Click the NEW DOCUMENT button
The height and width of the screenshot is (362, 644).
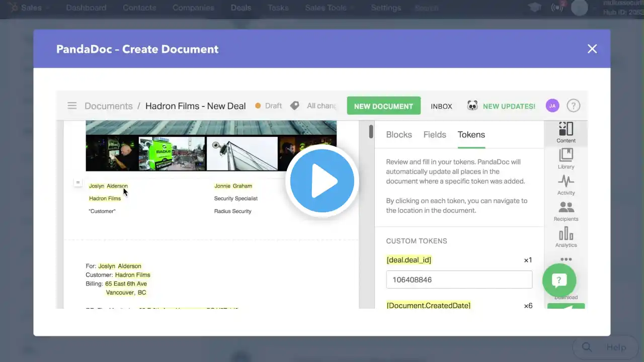click(x=383, y=106)
